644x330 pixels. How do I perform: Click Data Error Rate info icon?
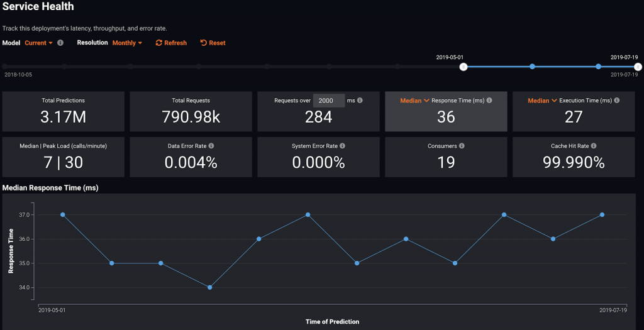[211, 146]
